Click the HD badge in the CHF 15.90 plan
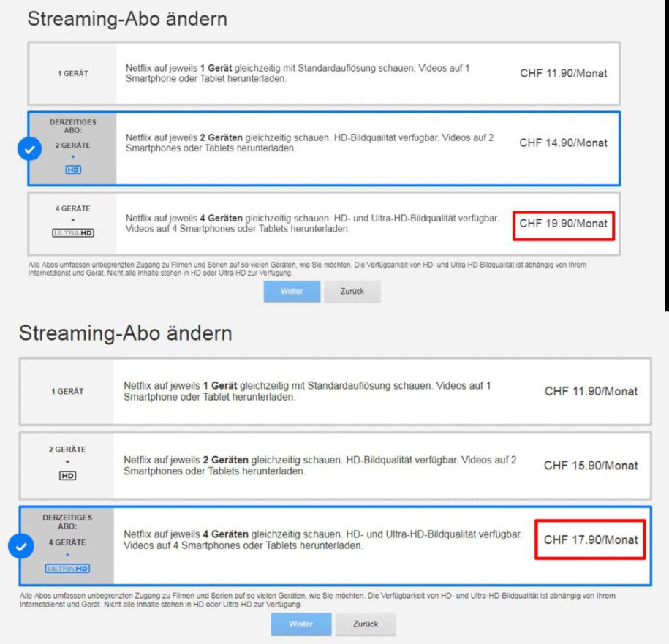The width and height of the screenshot is (669, 644). 67,475
